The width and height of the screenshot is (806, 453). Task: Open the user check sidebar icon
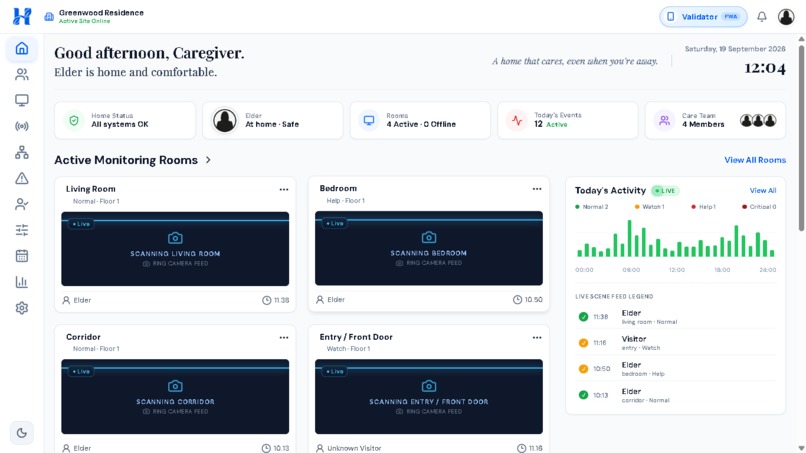pyautogui.click(x=22, y=204)
